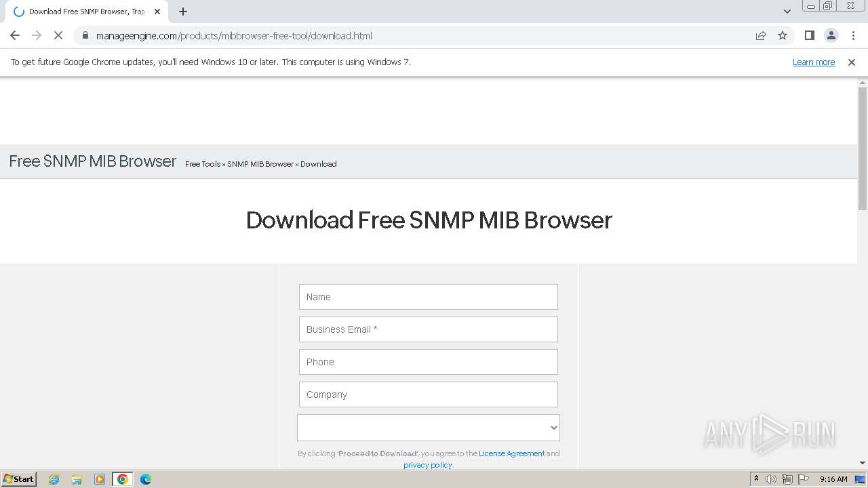Screen dimensions: 868x488
Task: Bookmark this page with the star
Action: point(783,35)
